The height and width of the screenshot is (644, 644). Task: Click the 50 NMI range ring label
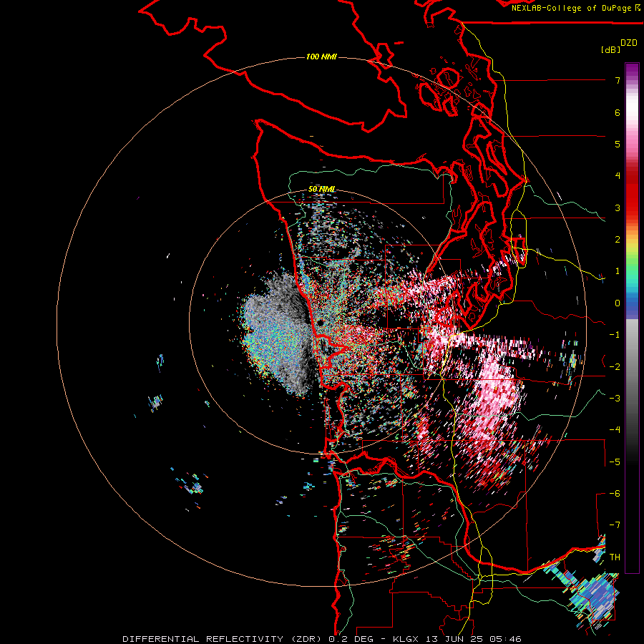(321, 189)
